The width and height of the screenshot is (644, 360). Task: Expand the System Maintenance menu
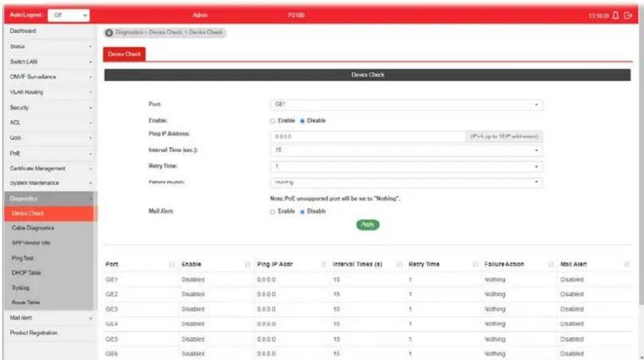50,183
